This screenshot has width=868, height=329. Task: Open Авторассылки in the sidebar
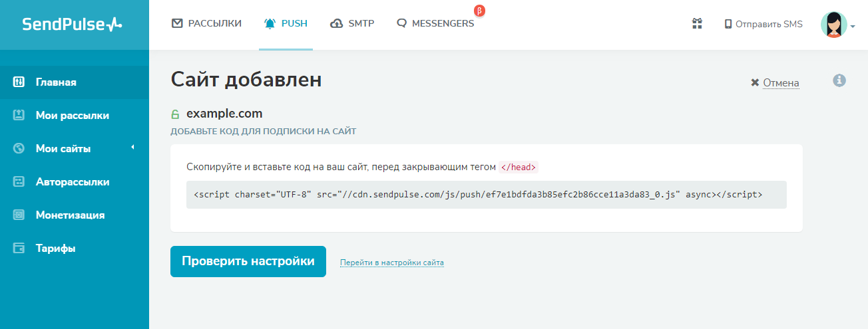(75, 182)
